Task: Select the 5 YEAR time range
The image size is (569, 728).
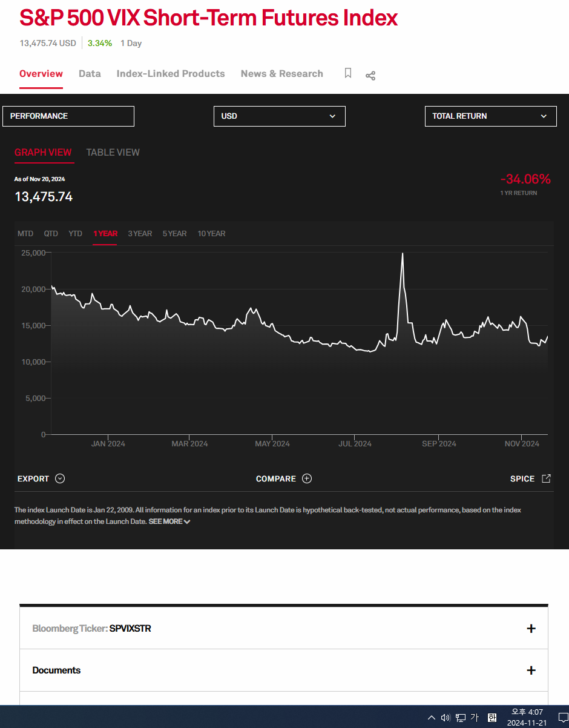Action: [x=174, y=234]
